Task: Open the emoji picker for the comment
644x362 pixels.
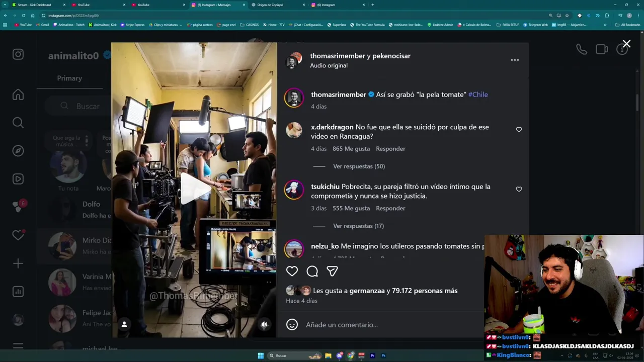Action: [x=292, y=325]
